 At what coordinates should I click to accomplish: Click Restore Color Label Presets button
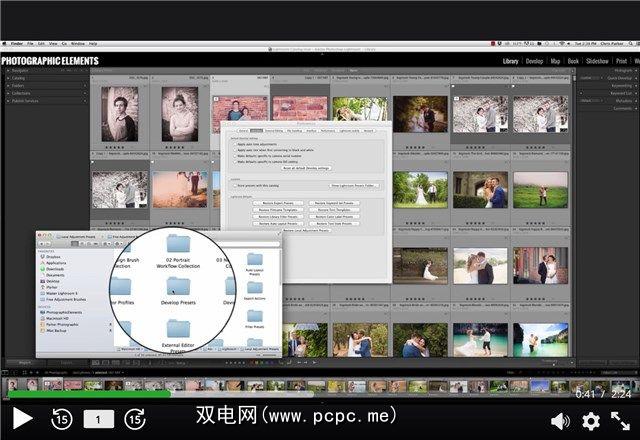pos(334,217)
